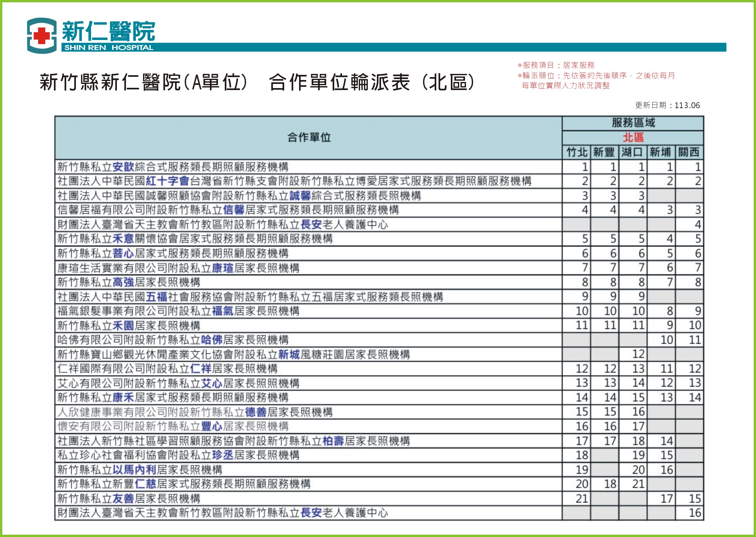Click 新埔 value 6 in 康瑄 row

670,268
